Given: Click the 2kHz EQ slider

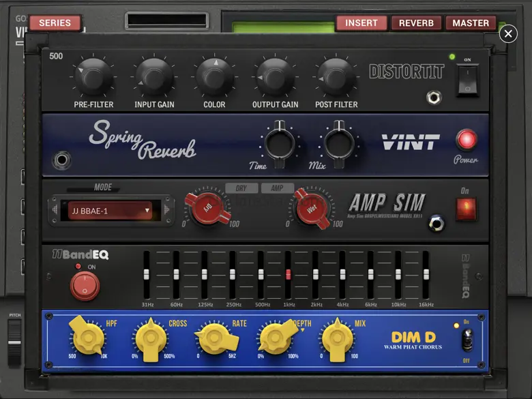Looking at the screenshot, I should (x=316, y=274).
